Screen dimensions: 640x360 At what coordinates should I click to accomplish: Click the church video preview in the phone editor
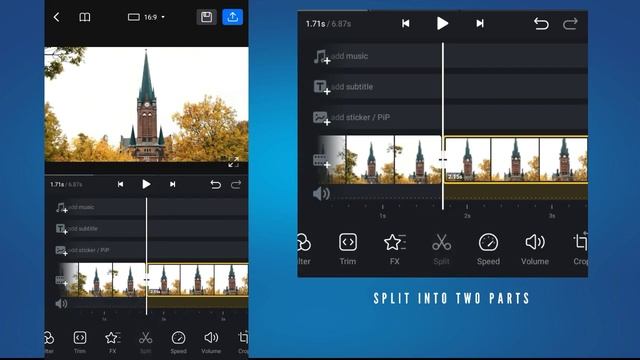tap(146, 104)
